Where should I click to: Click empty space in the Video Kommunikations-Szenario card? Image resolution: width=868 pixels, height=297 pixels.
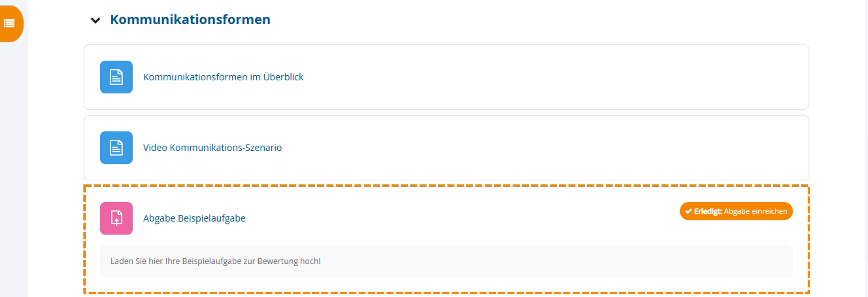[539, 148]
